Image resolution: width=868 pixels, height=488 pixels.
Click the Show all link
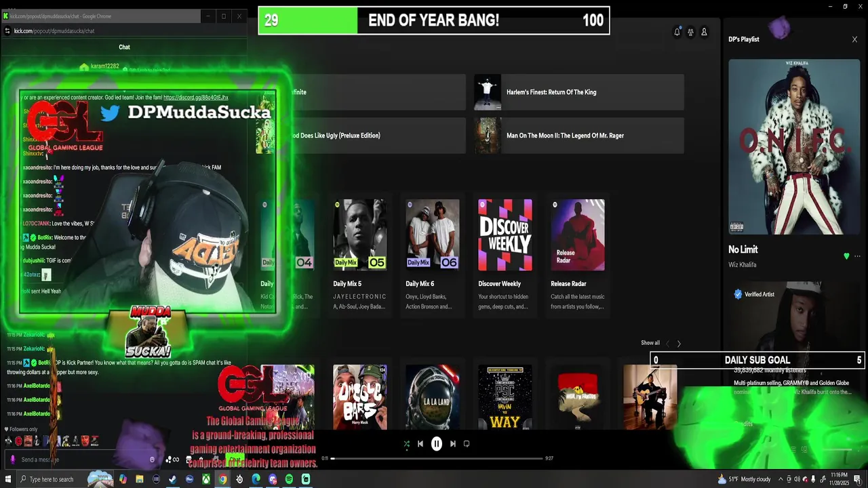(x=650, y=343)
